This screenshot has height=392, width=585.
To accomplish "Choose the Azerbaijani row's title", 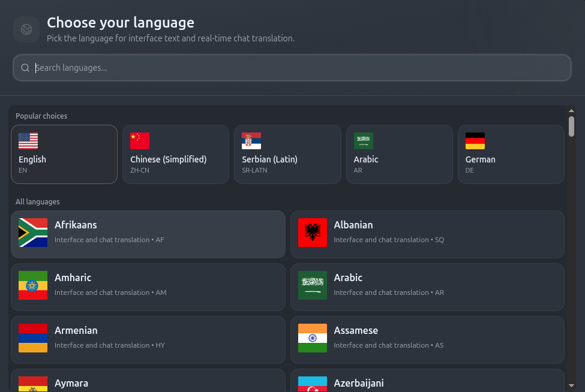I will (359, 384).
